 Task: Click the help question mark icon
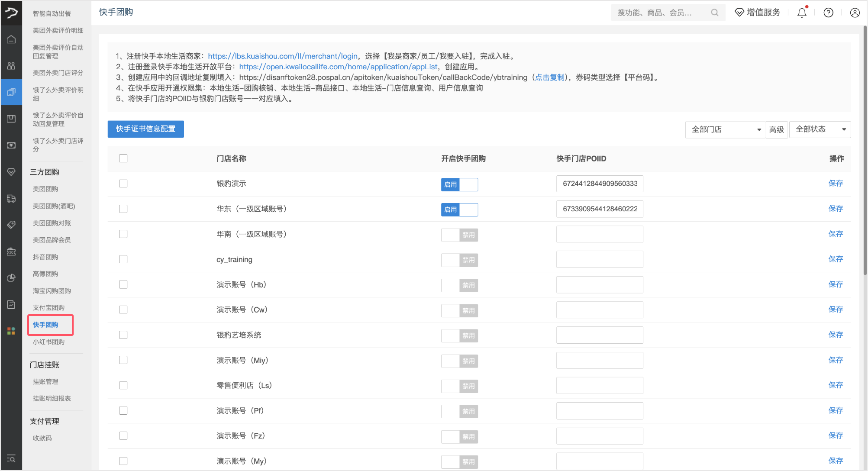click(828, 13)
